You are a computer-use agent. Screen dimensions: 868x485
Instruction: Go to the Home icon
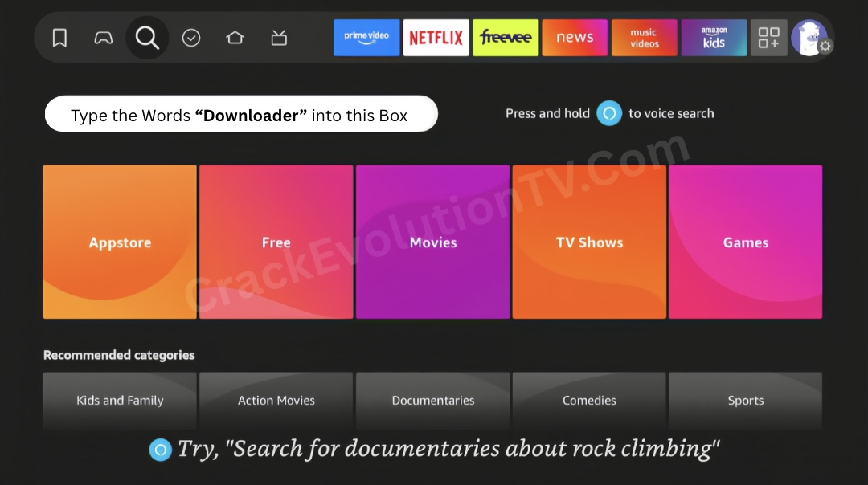pyautogui.click(x=235, y=38)
